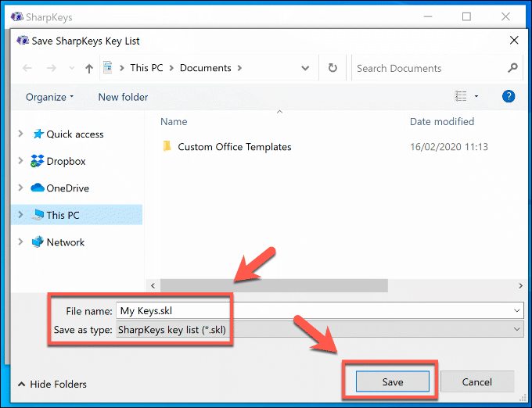This screenshot has height=408, width=532.
Task: Click the Refresh icon in address bar
Action: pos(332,68)
